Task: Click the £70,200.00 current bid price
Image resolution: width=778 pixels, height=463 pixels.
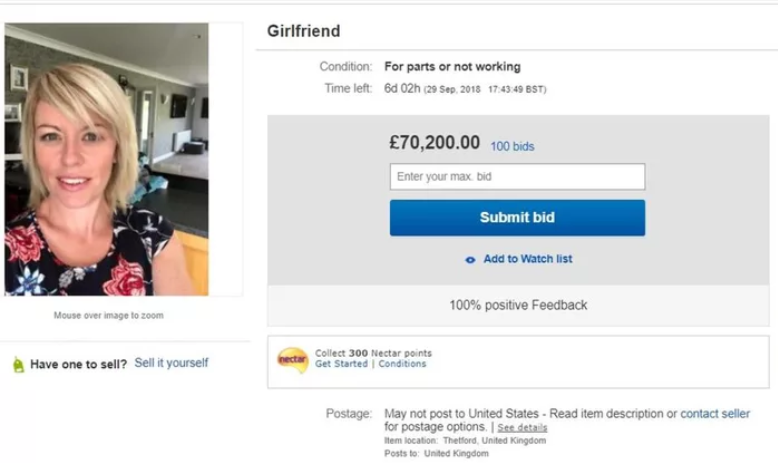Action: coord(435,143)
